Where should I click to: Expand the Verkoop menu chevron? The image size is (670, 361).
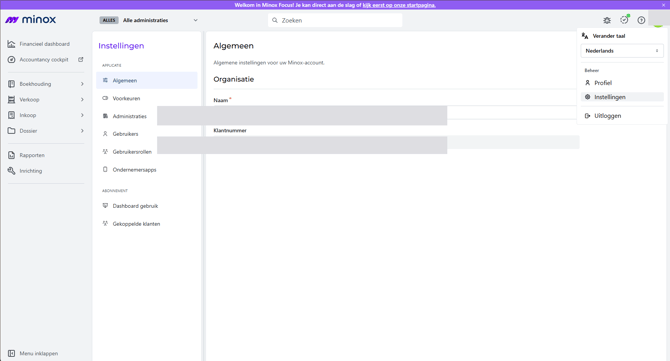(82, 100)
